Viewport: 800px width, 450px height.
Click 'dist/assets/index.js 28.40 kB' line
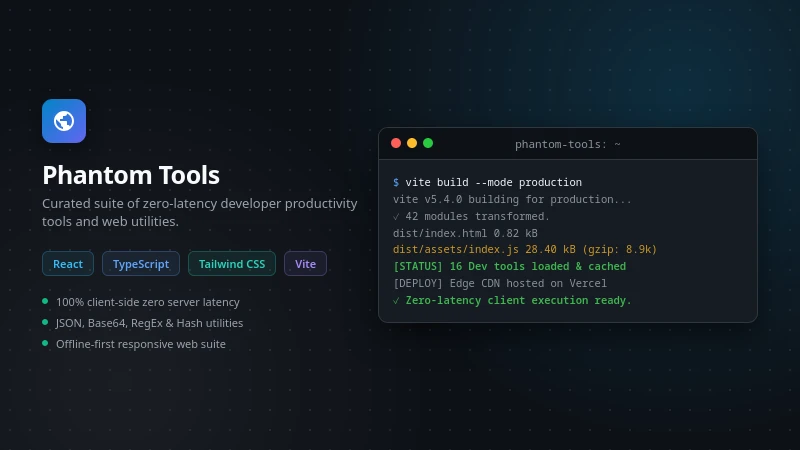click(524, 249)
